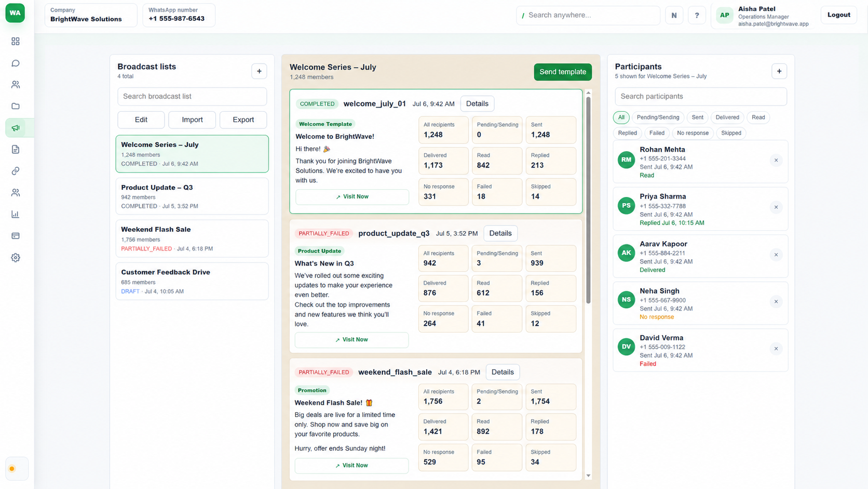Screen dimensions: 868x489
Task: Open the folder icon in left sidebar
Action: (x=16, y=106)
